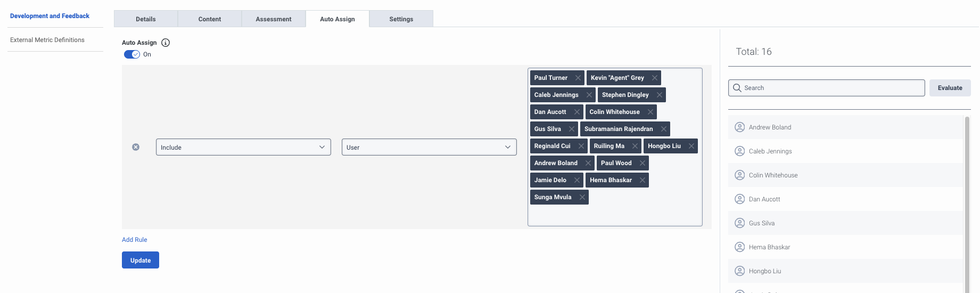
Task: Turn off the Auto Assign toggle
Action: coord(132,54)
